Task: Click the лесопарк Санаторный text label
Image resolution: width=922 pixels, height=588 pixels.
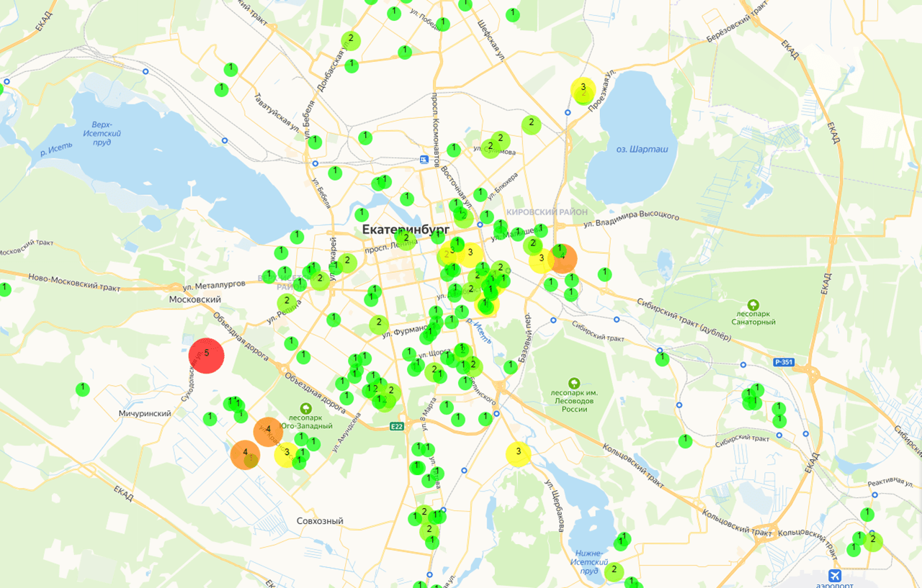Action: [753, 317]
